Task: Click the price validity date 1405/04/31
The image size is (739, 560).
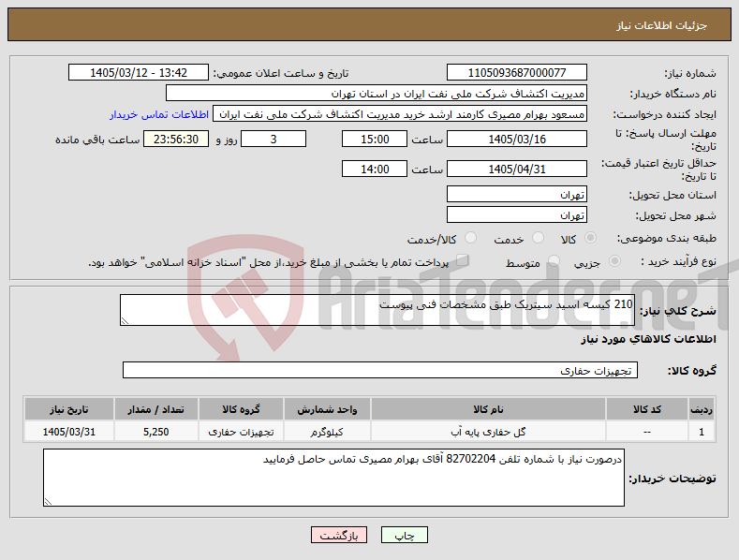Action: (x=516, y=169)
